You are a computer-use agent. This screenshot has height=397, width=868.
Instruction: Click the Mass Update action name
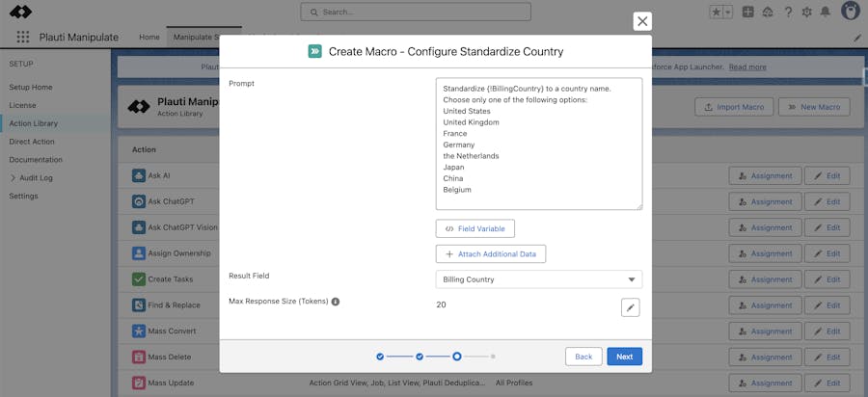[171, 383]
